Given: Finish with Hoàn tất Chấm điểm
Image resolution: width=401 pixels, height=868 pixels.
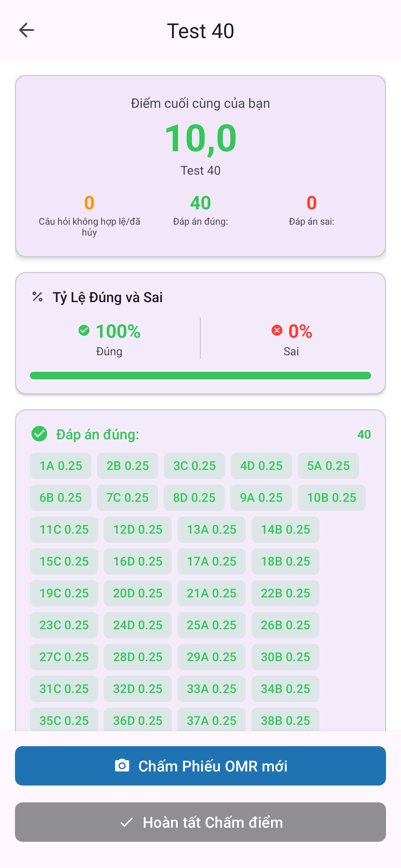Looking at the screenshot, I should click(200, 822).
